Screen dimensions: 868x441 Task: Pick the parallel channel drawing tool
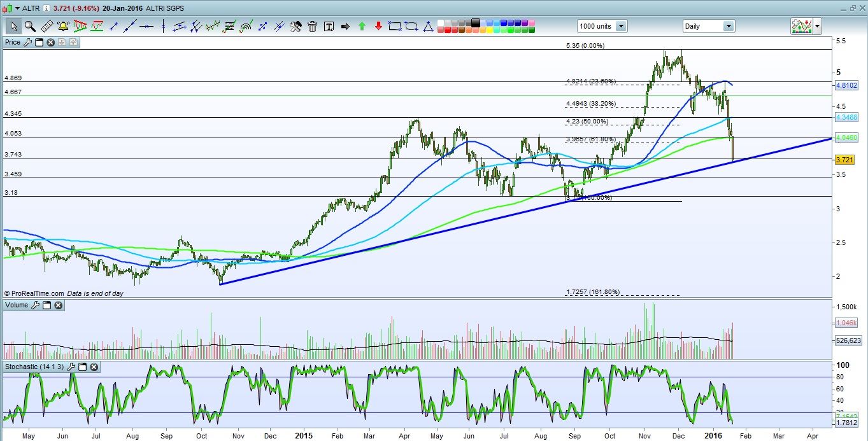pyautogui.click(x=180, y=26)
